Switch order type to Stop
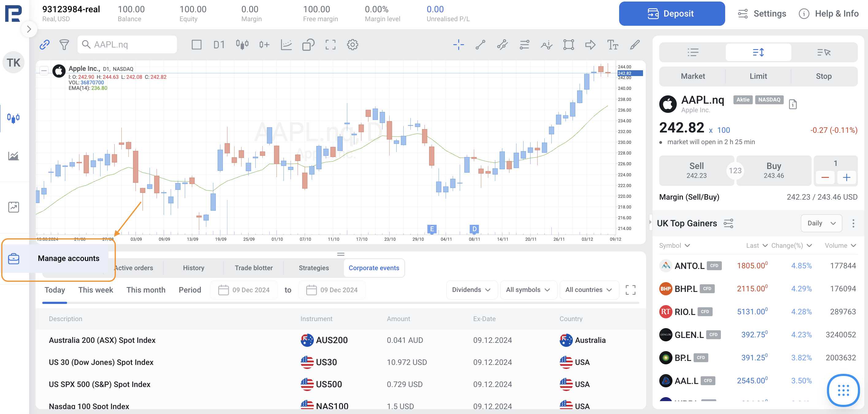Image resolution: width=868 pixels, height=414 pixels. pos(823,76)
